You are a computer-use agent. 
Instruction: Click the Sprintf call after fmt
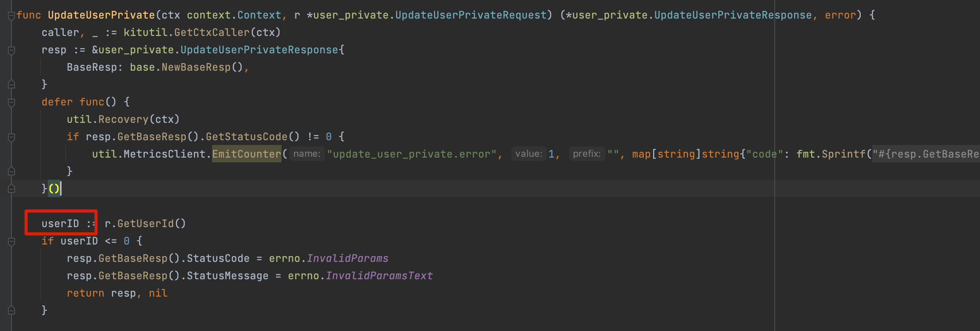843,154
